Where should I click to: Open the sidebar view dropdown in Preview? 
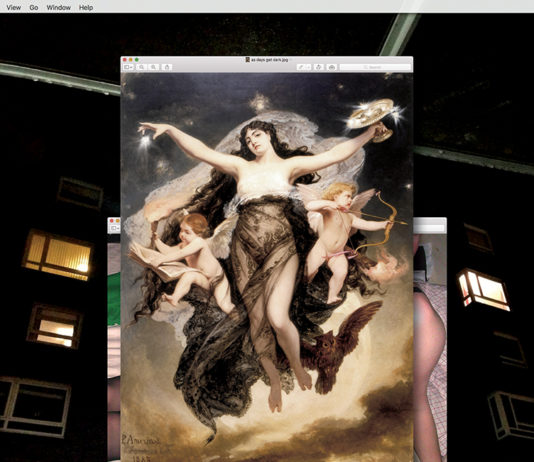pyautogui.click(x=128, y=67)
